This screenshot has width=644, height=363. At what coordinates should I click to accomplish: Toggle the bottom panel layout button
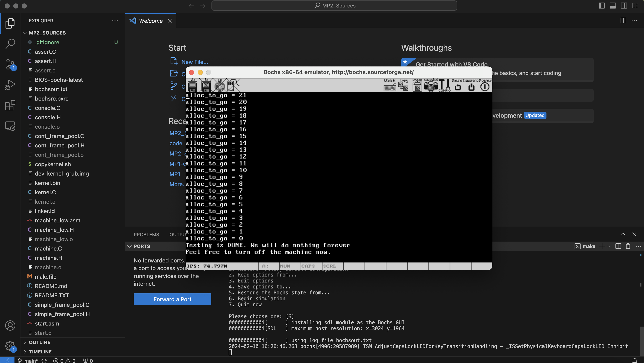pos(613,6)
